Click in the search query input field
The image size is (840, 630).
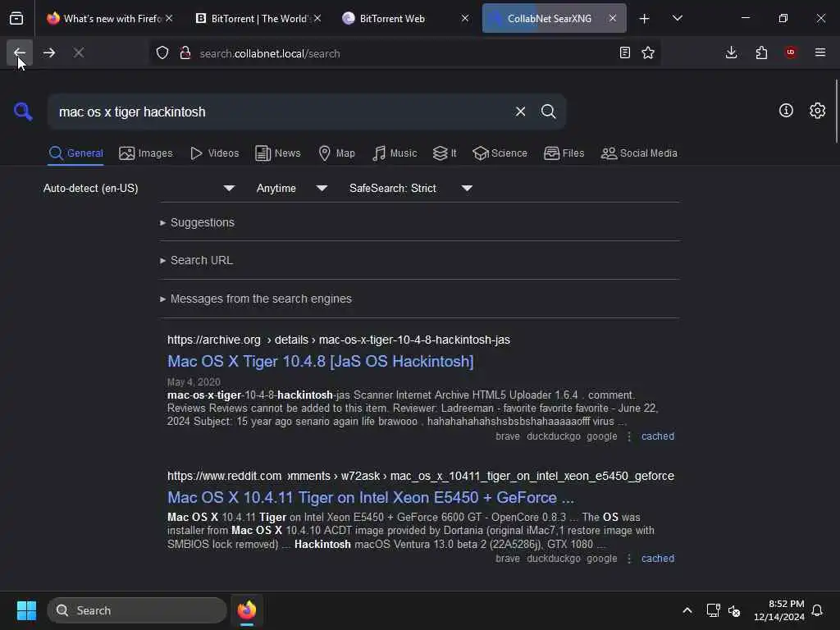tap(279, 112)
